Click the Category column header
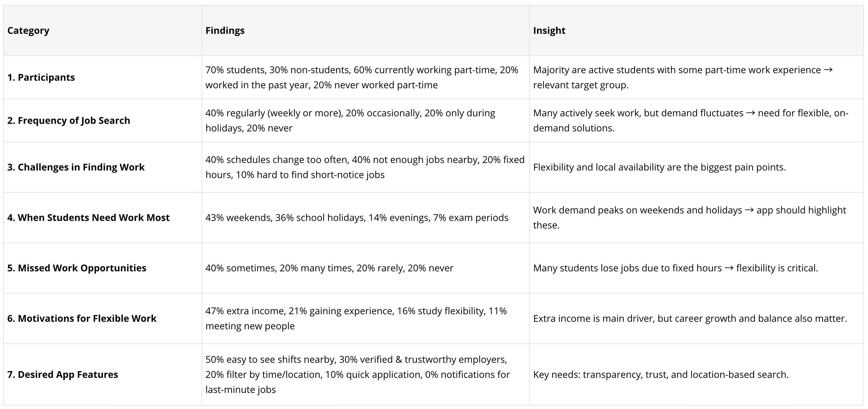This screenshot has height=409, width=868. (x=28, y=30)
